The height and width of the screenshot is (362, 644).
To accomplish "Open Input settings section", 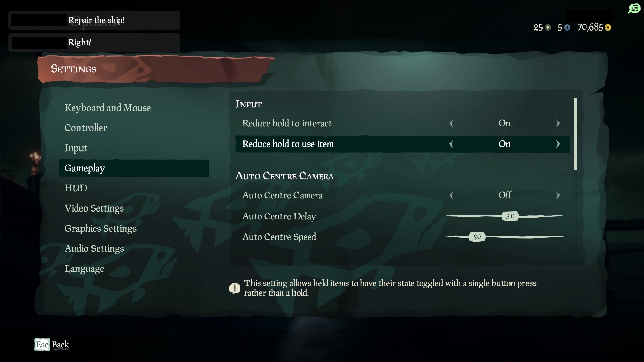I will tap(75, 148).
